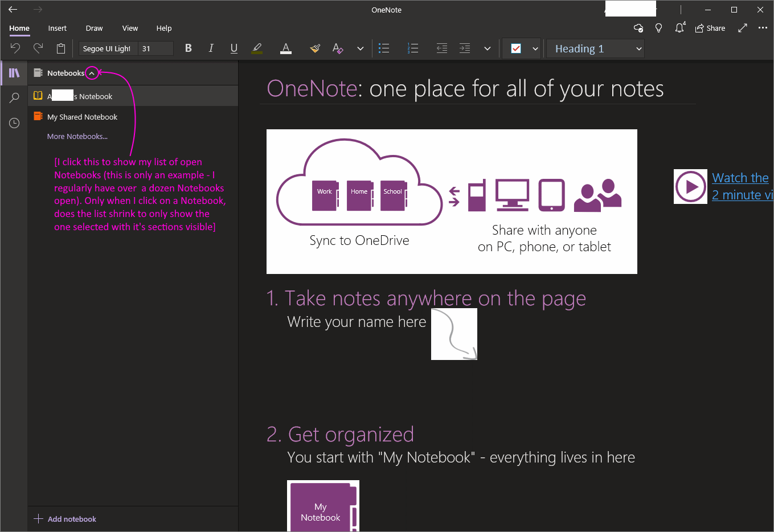Click the Share button
The height and width of the screenshot is (532, 774).
tap(710, 28)
